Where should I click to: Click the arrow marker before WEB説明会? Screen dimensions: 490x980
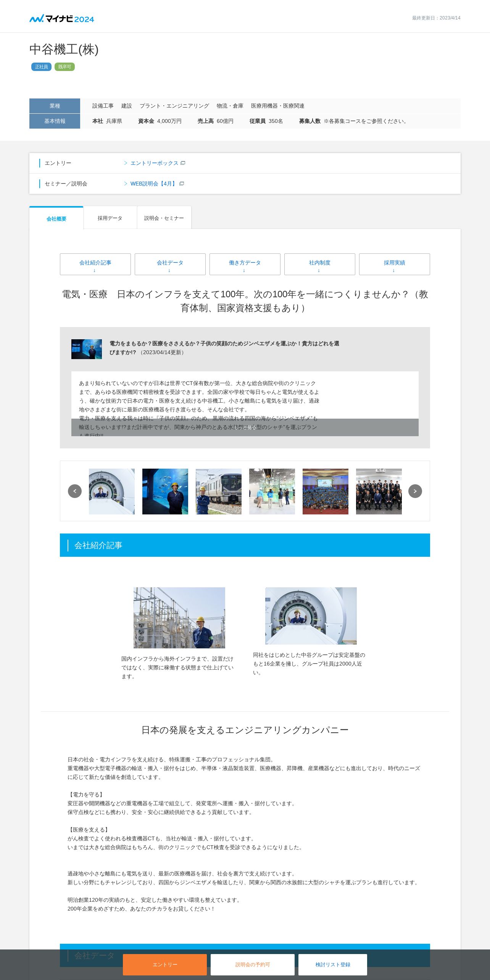[x=126, y=184]
